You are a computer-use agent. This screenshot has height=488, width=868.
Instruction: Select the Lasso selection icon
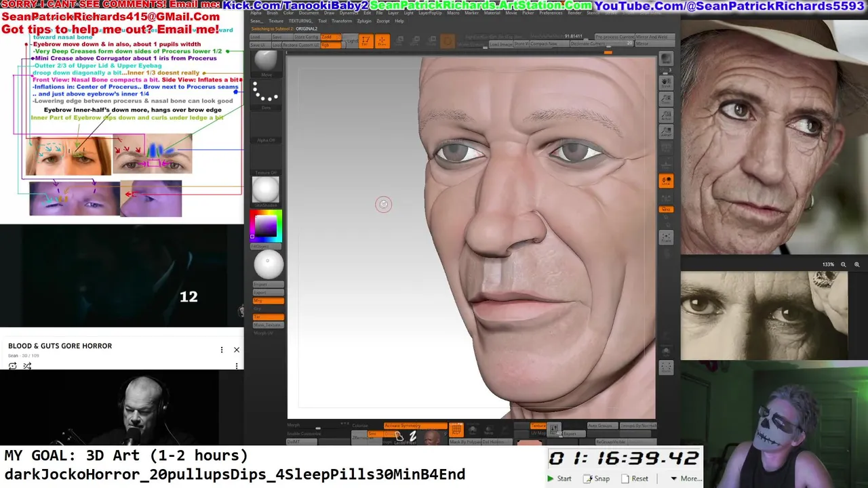click(399, 437)
